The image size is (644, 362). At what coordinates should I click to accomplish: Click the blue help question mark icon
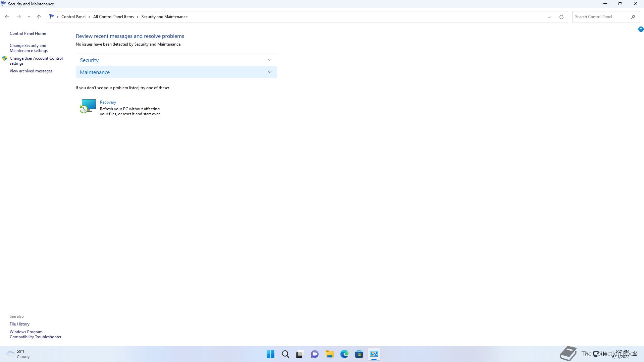(641, 29)
